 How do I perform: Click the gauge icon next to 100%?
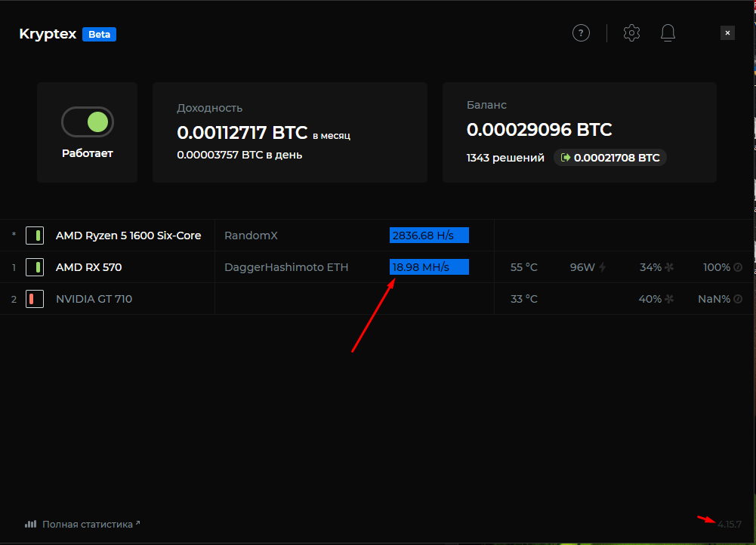tap(738, 267)
